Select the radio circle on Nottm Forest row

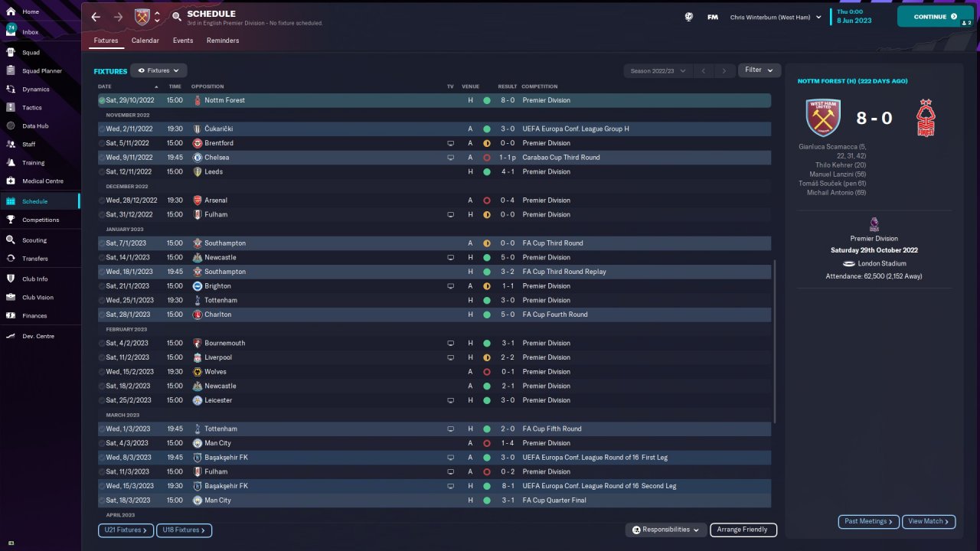point(102,100)
